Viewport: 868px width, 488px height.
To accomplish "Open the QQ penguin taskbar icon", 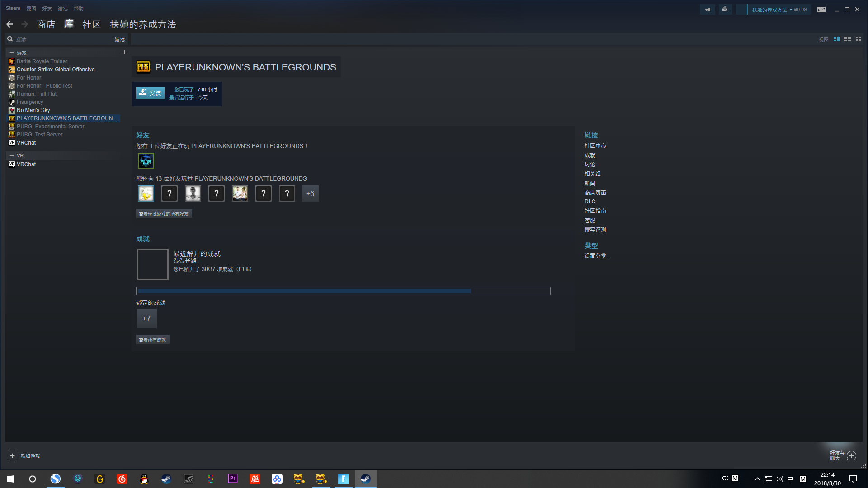I will point(144,479).
